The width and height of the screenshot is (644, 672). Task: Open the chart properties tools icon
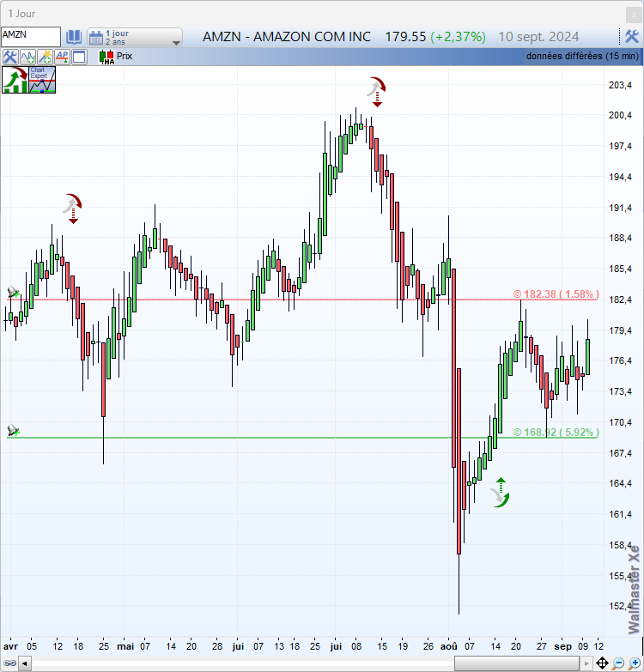9,57
